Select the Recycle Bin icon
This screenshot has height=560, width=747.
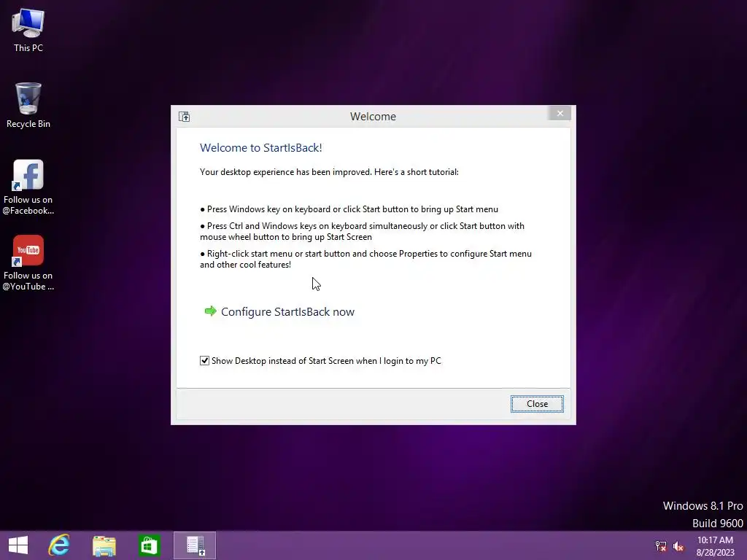28,105
